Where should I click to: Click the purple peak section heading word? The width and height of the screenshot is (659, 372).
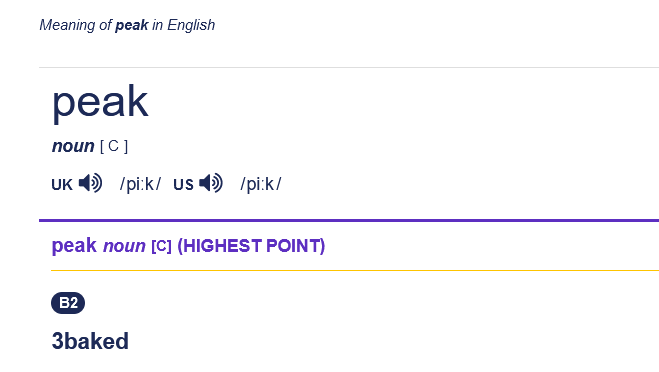click(x=74, y=245)
